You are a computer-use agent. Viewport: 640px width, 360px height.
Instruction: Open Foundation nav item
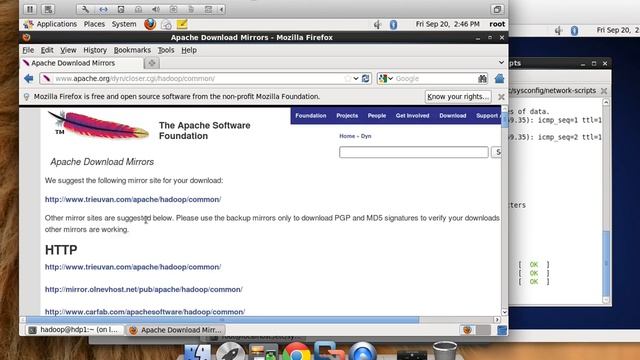(311, 116)
